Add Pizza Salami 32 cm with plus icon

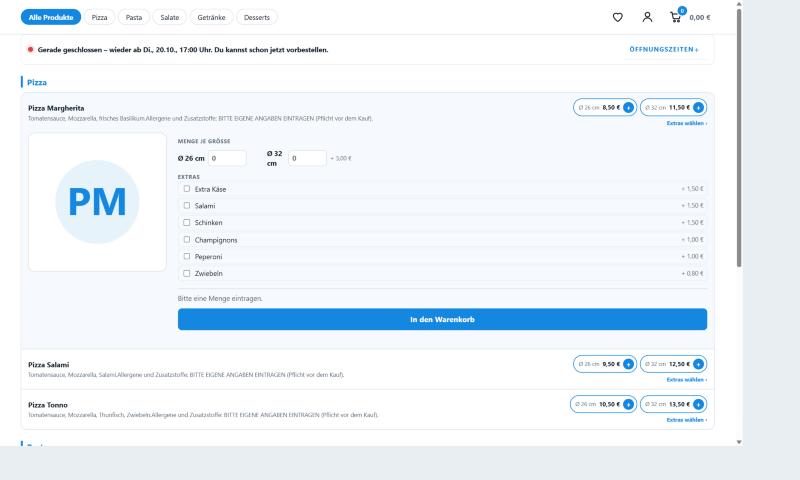point(698,364)
